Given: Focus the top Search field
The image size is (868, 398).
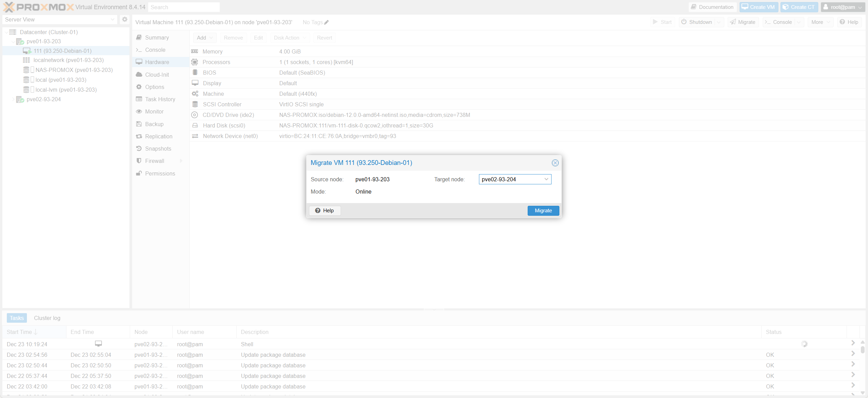Looking at the screenshot, I should coord(184,7).
